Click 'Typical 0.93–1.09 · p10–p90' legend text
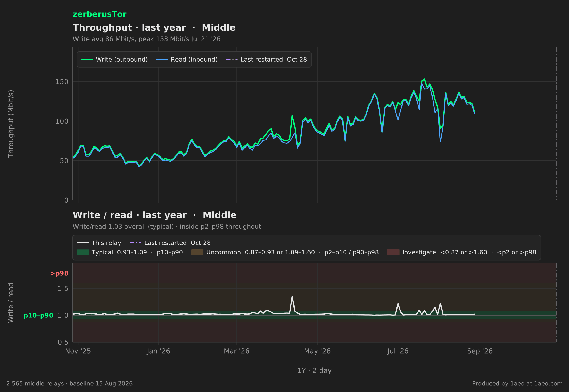 [137, 252]
